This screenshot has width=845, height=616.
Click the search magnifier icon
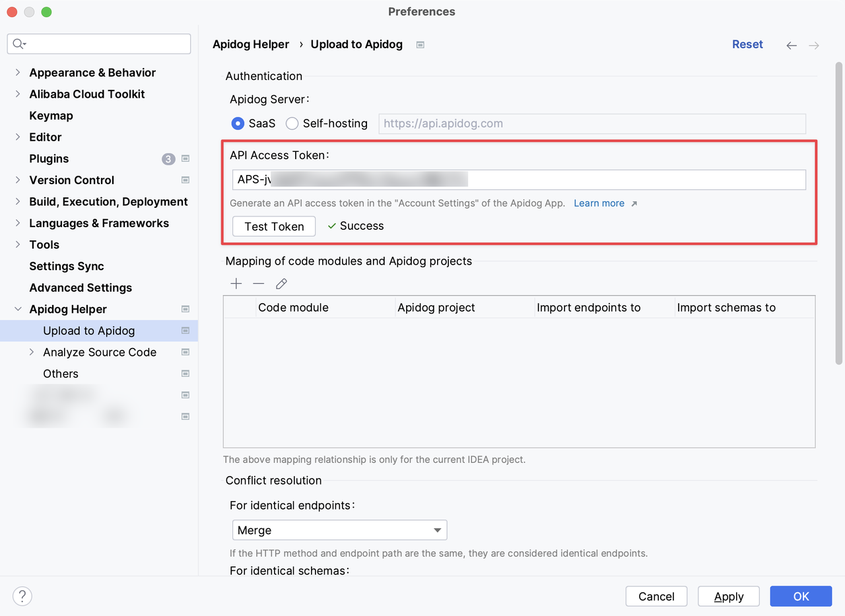pyautogui.click(x=19, y=44)
